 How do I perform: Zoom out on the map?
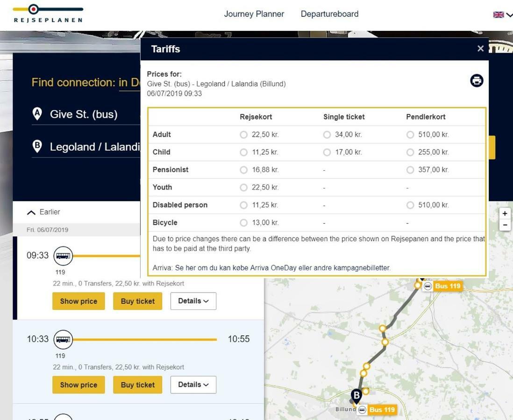[505, 225]
